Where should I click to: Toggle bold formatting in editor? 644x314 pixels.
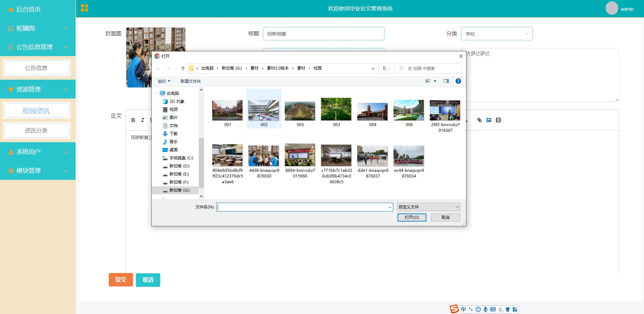click(x=133, y=120)
